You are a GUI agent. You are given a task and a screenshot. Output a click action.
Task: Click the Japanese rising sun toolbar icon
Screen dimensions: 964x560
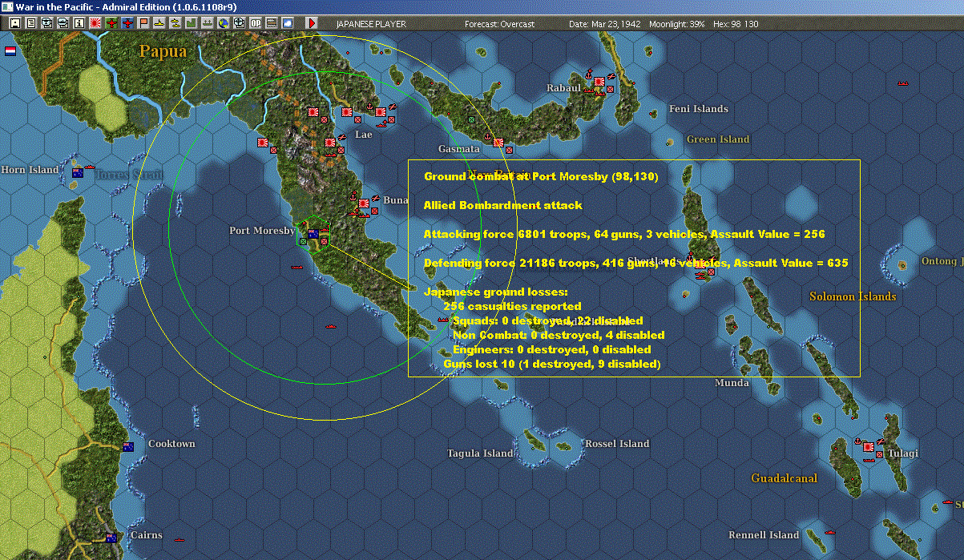tap(95, 23)
